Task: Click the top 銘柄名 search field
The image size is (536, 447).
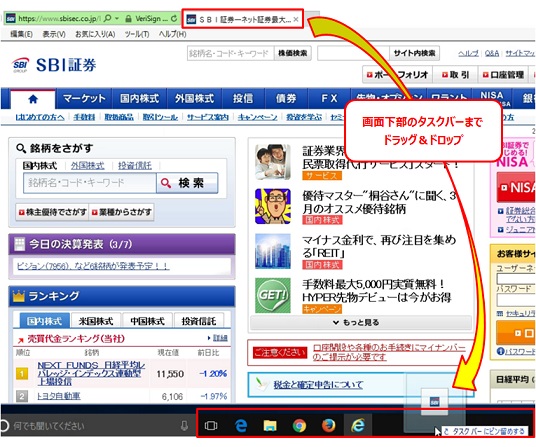Action: click(x=231, y=53)
